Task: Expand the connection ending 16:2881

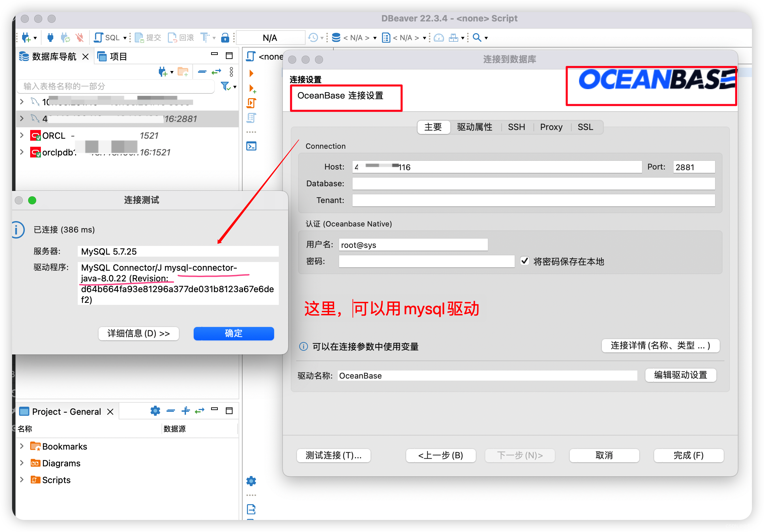Action: click(x=22, y=119)
